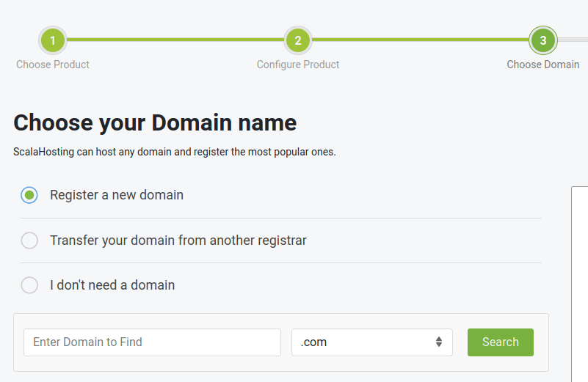Click the 'Choose your Domain name' heading
The image size is (588, 382).
[x=155, y=122]
